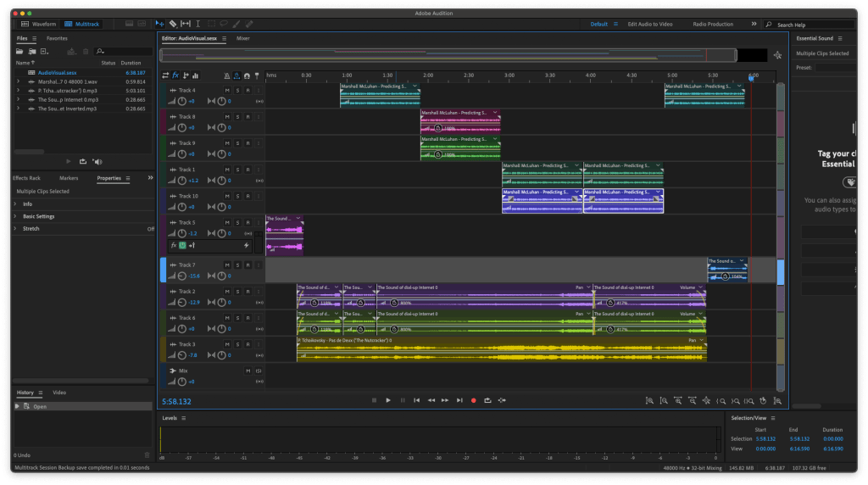Switch to the Mixer tab
The image size is (868, 485).
tap(242, 39)
